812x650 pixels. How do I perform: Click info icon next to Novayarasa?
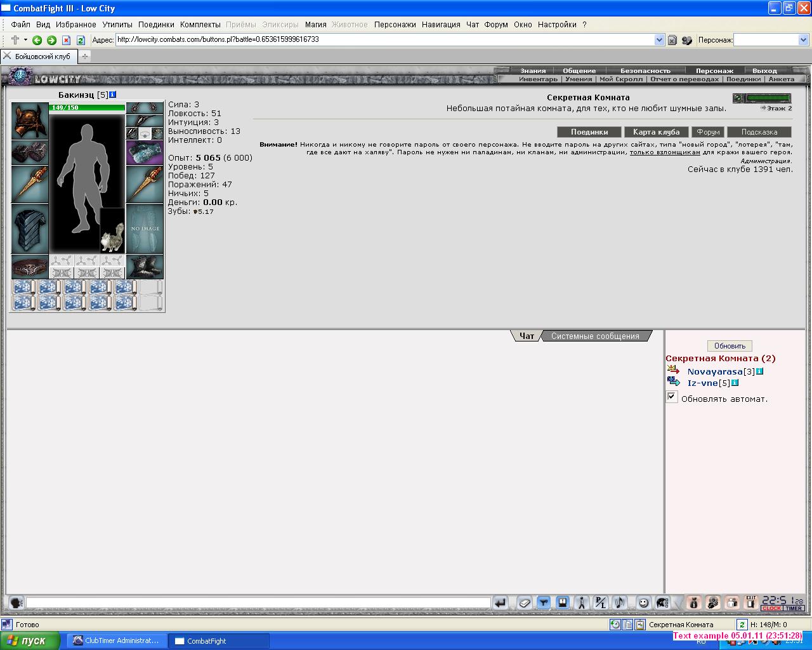[x=760, y=371]
